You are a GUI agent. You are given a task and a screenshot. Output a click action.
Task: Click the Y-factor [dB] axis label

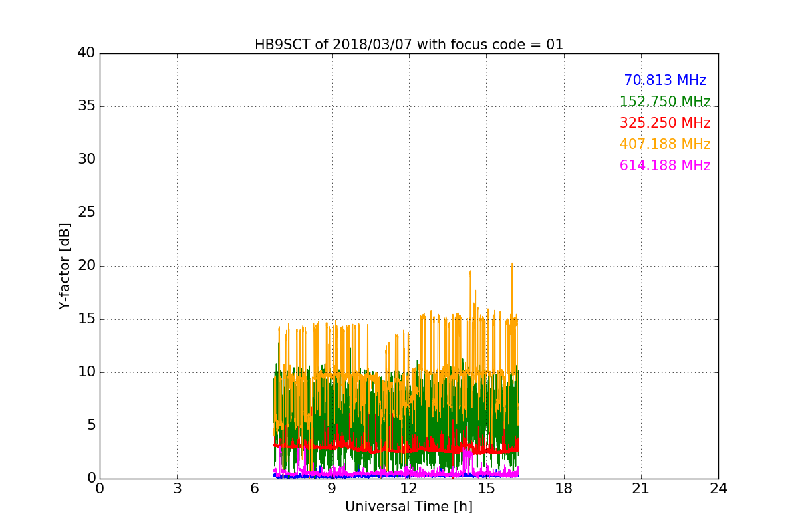(x=65, y=266)
